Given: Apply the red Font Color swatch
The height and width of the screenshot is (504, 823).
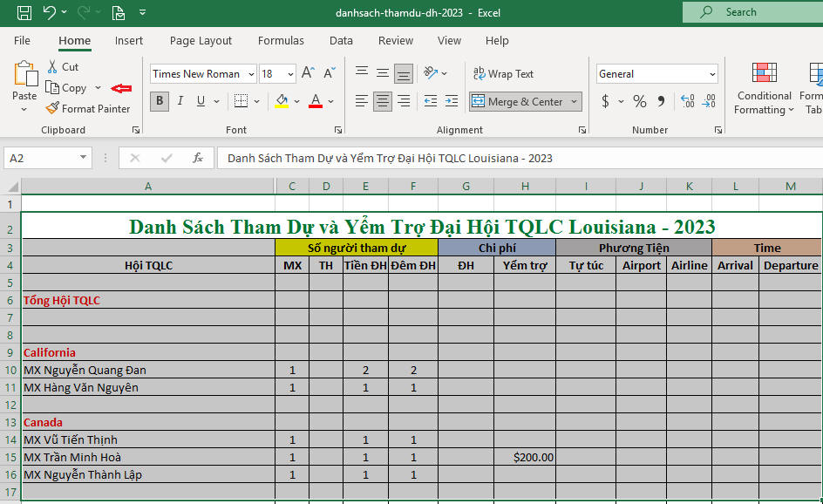Looking at the screenshot, I should [x=316, y=101].
